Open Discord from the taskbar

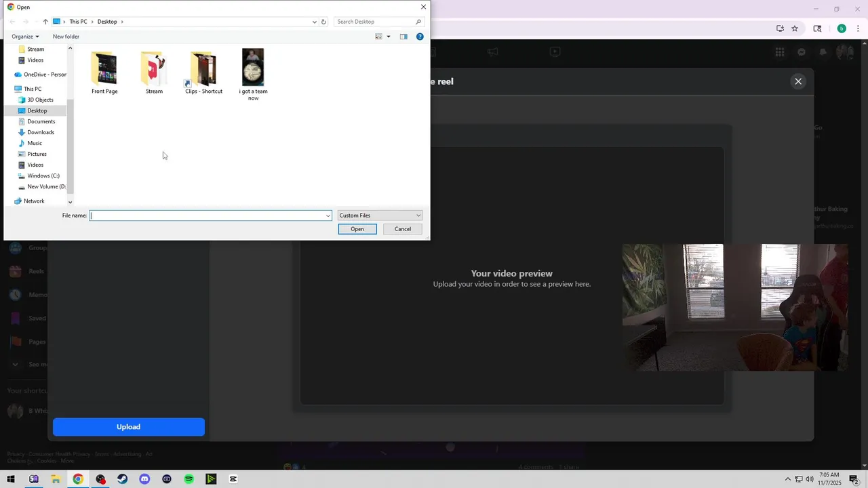[x=144, y=479]
